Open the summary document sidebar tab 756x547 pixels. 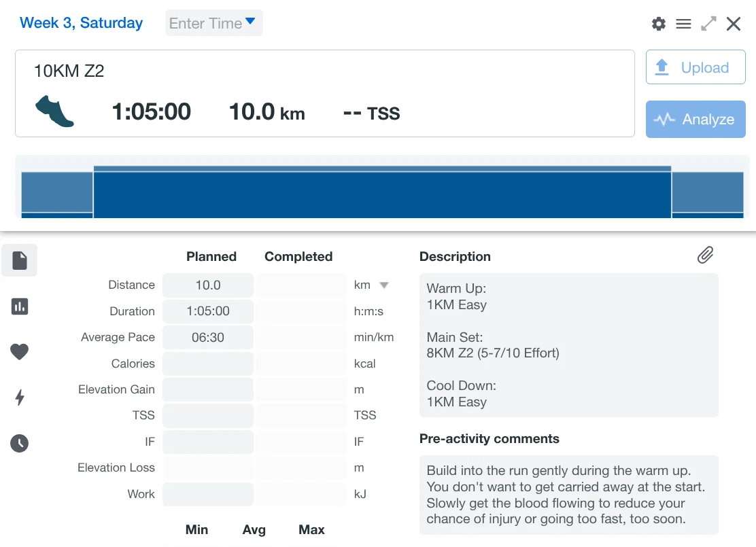tap(20, 260)
